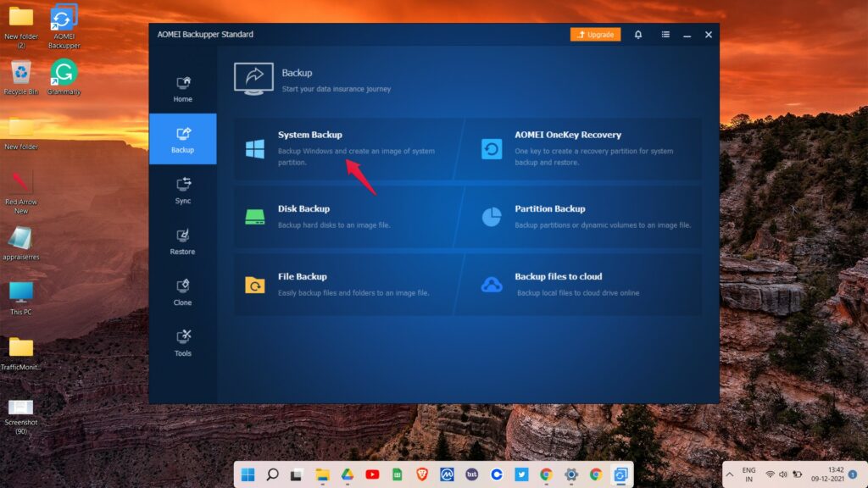Image resolution: width=868 pixels, height=488 pixels.
Task: Open the Restore section
Action: (182, 242)
